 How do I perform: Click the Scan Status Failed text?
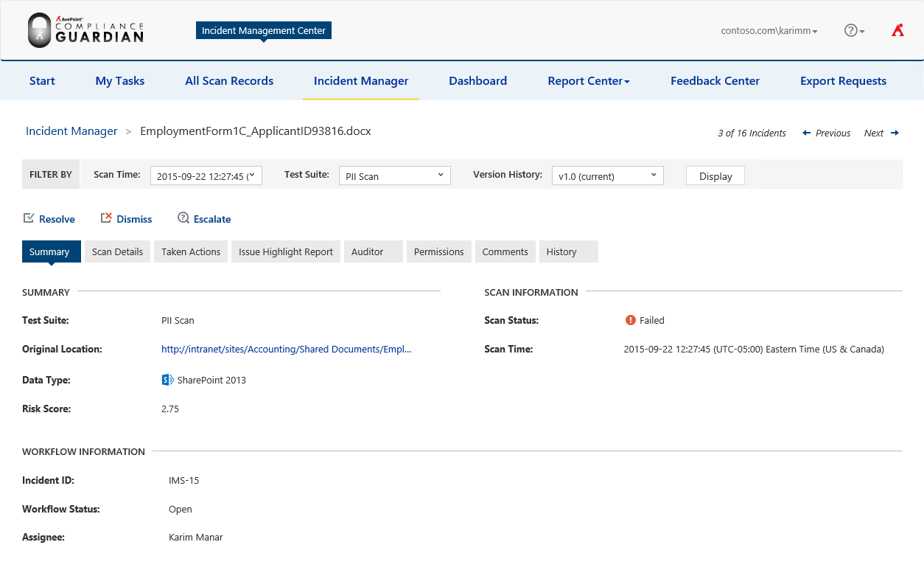[652, 320]
